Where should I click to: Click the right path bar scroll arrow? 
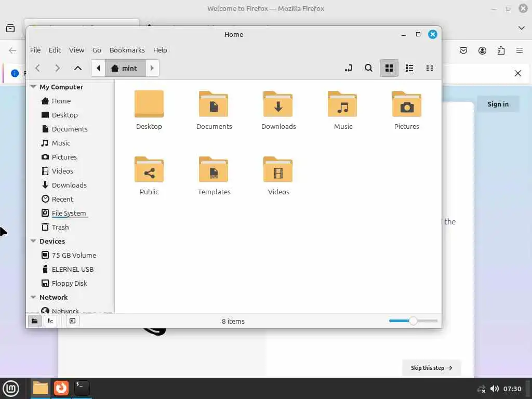point(152,68)
